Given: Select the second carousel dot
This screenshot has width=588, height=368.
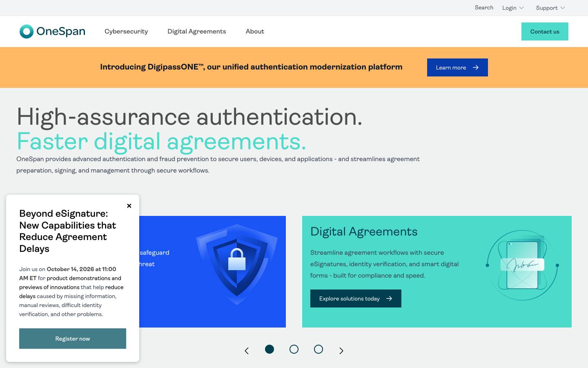Looking at the screenshot, I should point(294,349).
